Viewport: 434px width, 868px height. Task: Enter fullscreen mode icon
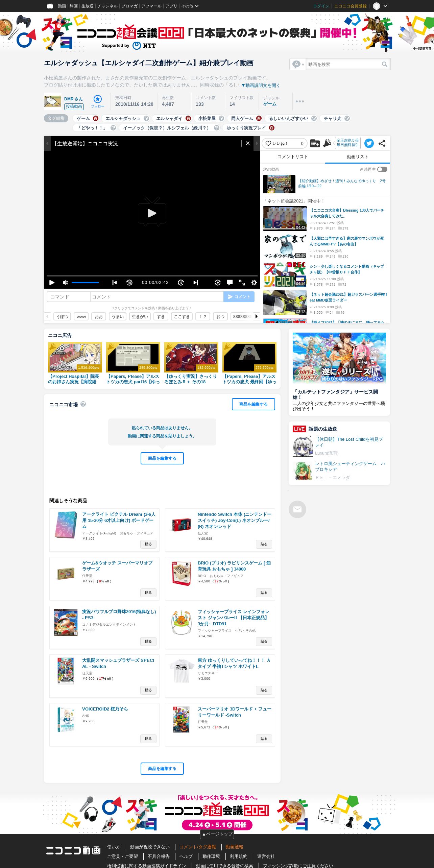pyautogui.click(x=242, y=283)
